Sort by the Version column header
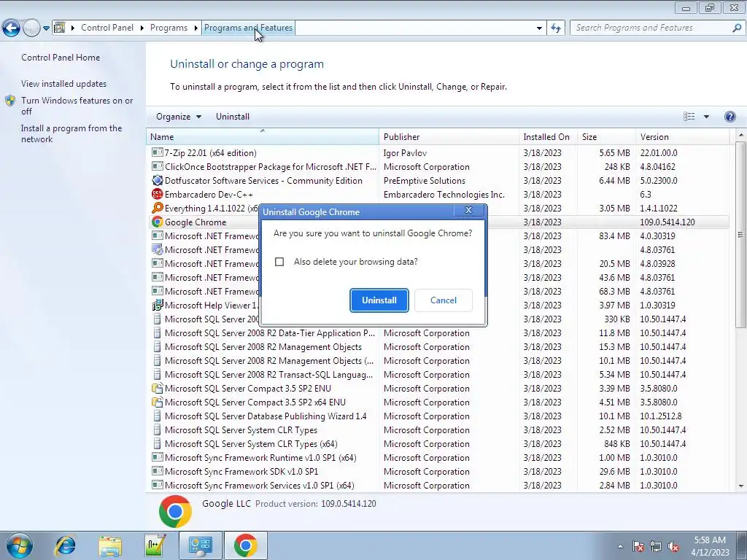747x560 pixels. pos(682,136)
